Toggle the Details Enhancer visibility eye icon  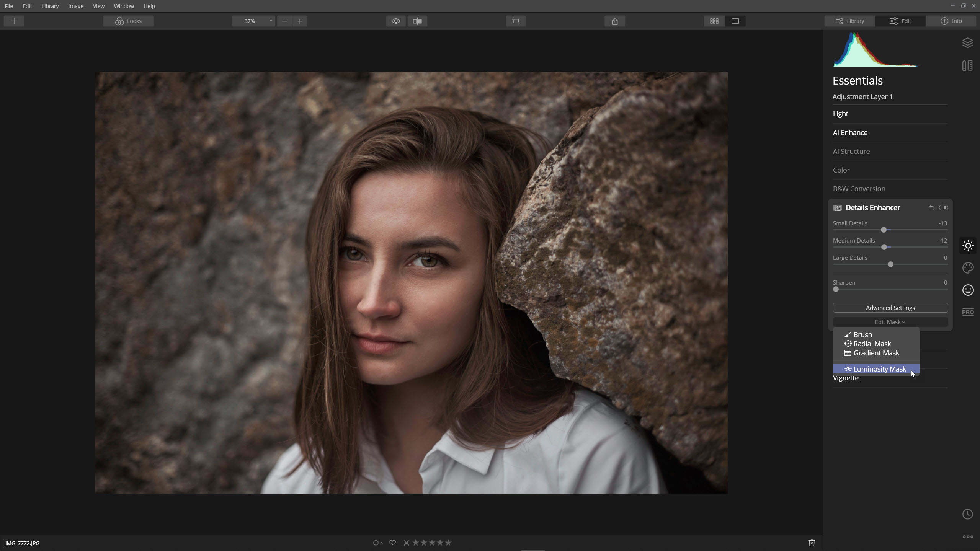(944, 207)
